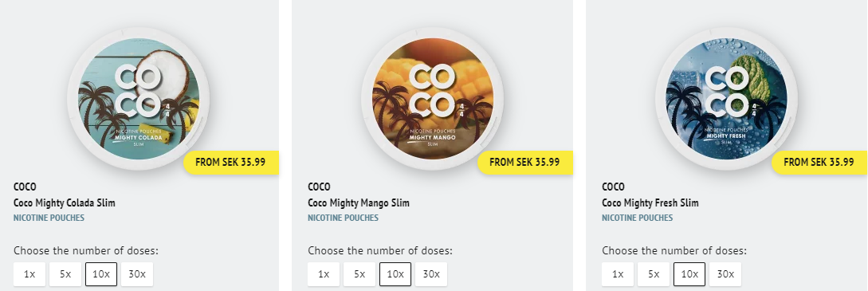Select 1x doses for Mighty Colada

pyautogui.click(x=29, y=274)
